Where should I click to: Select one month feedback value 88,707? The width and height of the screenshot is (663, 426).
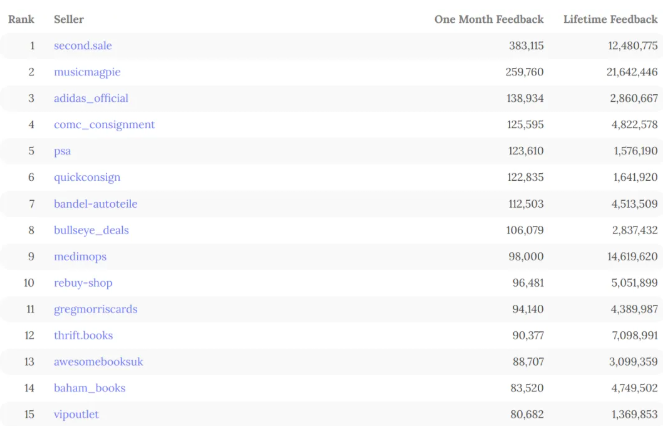(x=529, y=362)
